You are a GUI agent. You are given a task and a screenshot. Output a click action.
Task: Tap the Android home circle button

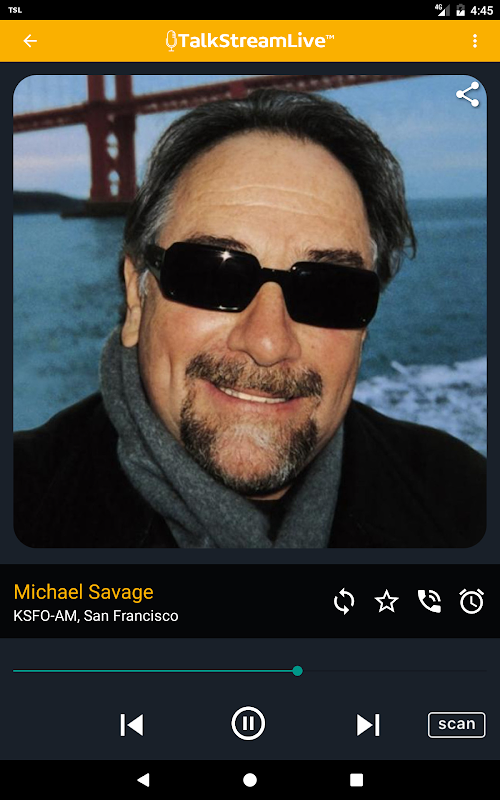[249, 780]
